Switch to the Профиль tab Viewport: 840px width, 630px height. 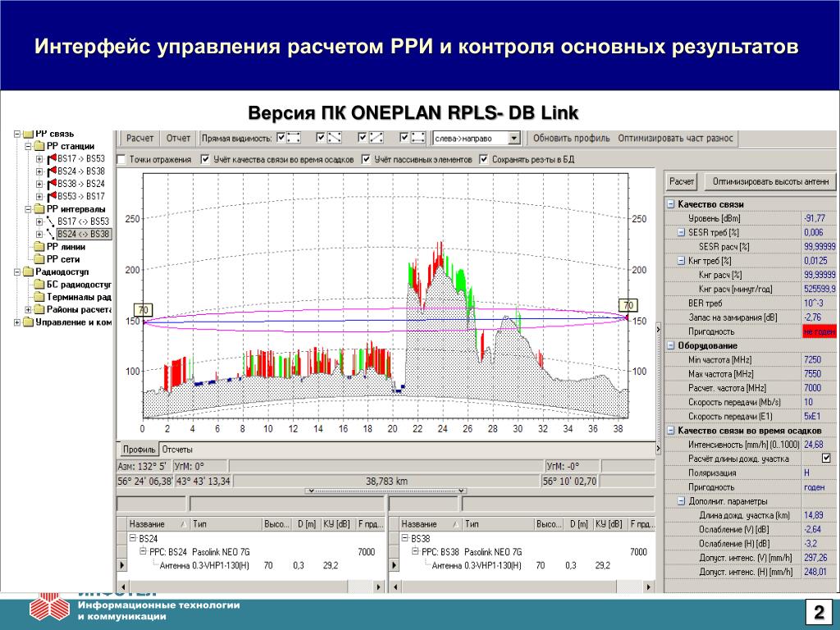tap(139, 450)
